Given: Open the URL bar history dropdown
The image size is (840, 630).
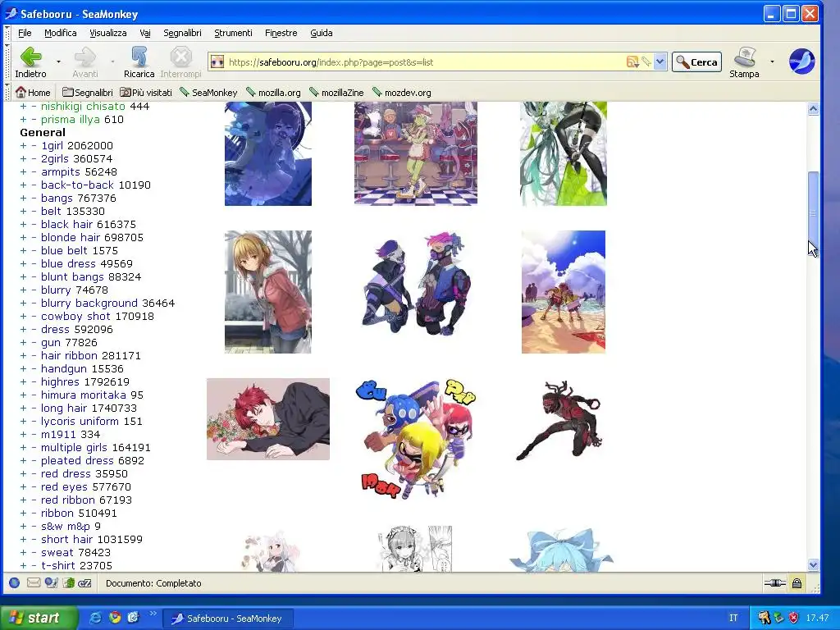Looking at the screenshot, I should pos(660,62).
